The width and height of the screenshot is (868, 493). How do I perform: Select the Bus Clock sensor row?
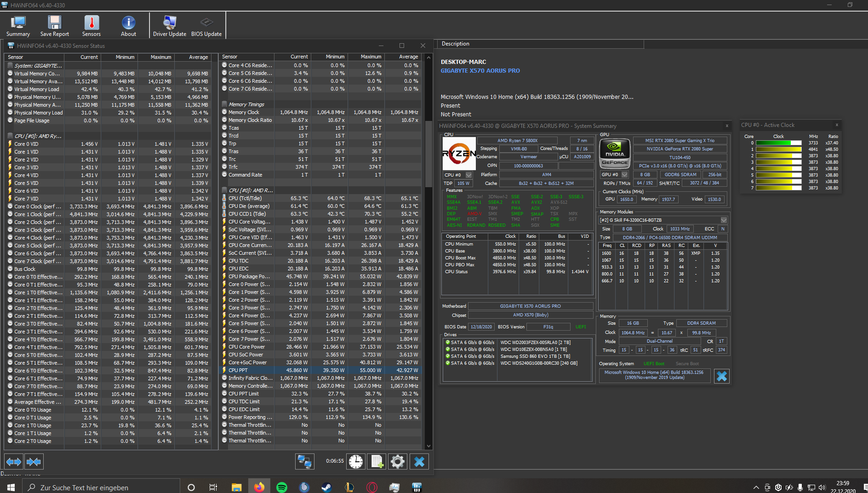pos(108,269)
